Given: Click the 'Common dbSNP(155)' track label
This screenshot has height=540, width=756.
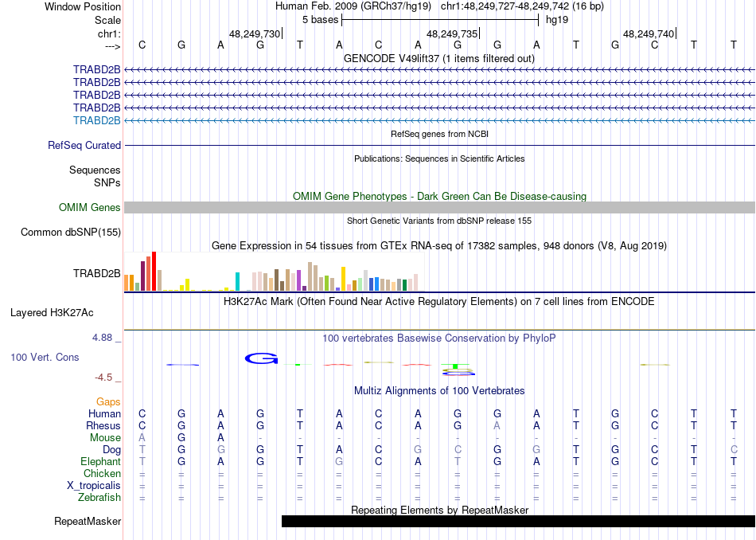Looking at the screenshot, I should pos(71,232).
